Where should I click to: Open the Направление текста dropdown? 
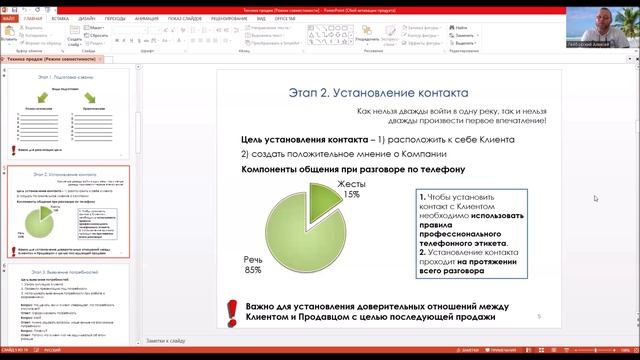pyautogui.click(x=268, y=28)
